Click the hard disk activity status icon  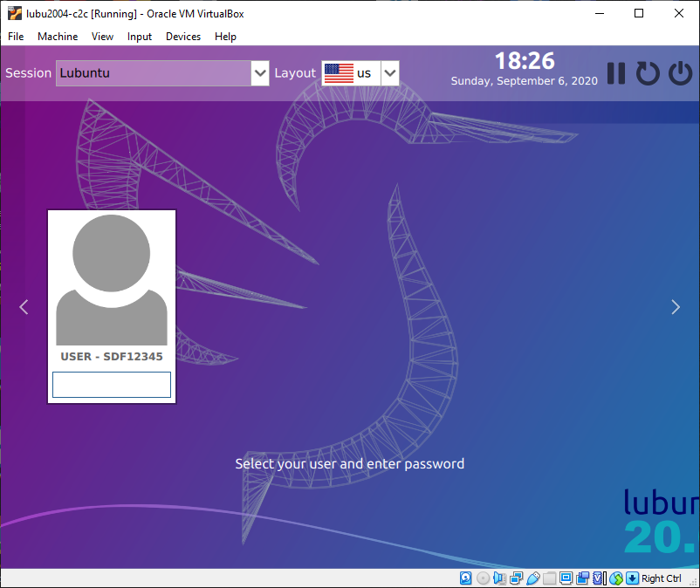tap(466, 578)
